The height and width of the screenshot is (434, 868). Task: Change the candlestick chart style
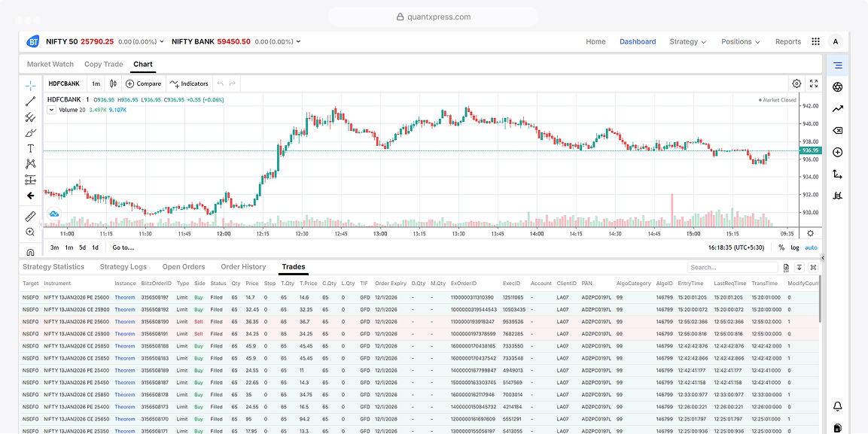114,83
